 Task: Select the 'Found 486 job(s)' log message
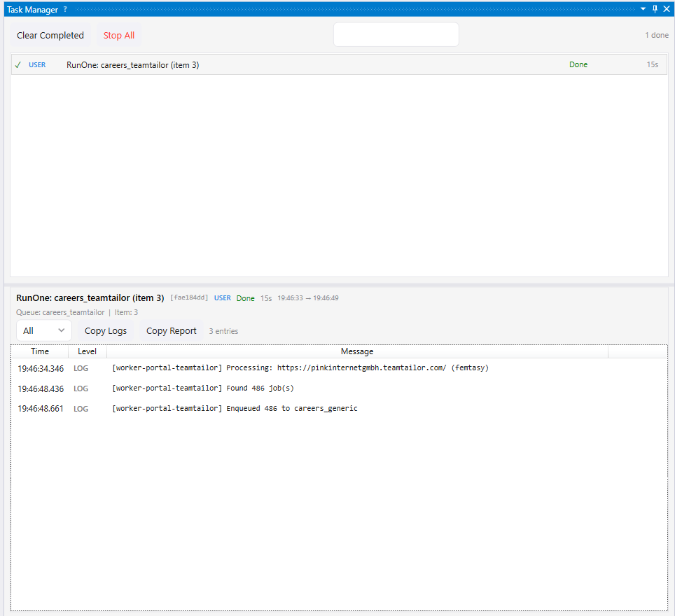point(203,388)
